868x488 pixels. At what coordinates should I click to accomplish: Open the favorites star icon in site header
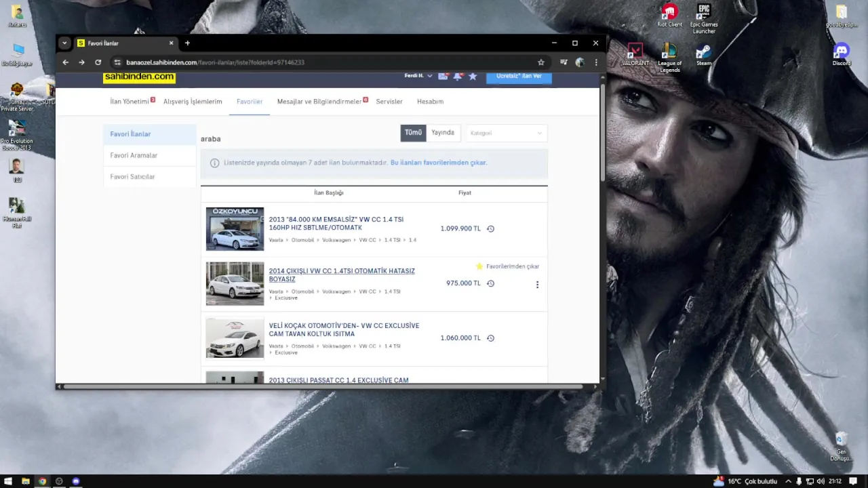click(473, 76)
